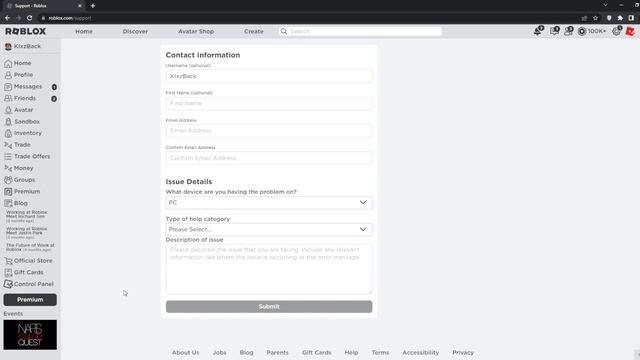The image size is (640, 360).
Task: Open Trade Offers in the sidebar
Action: pyautogui.click(x=27, y=156)
